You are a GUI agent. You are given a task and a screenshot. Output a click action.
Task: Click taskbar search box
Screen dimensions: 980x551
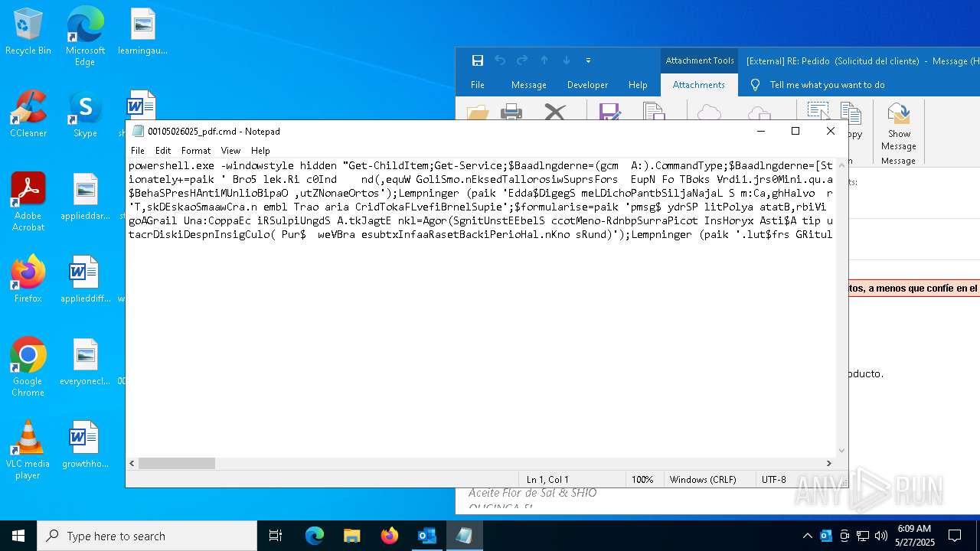point(147,536)
